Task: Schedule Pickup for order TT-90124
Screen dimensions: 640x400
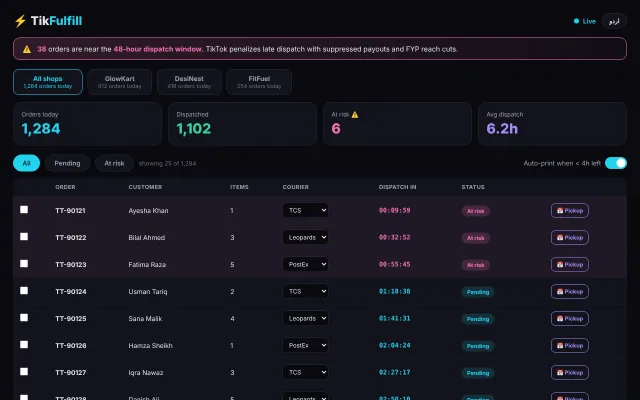Action: point(570,291)
